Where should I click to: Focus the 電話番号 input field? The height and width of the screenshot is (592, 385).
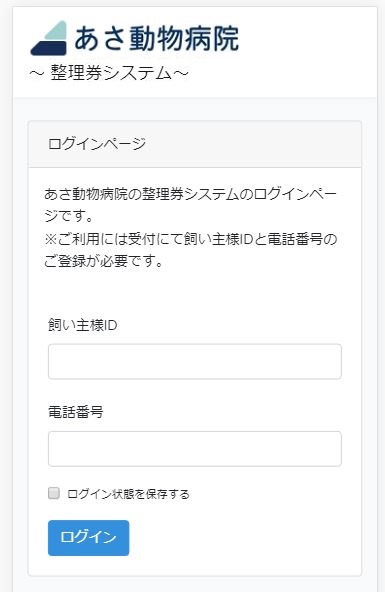coord(195,449)
